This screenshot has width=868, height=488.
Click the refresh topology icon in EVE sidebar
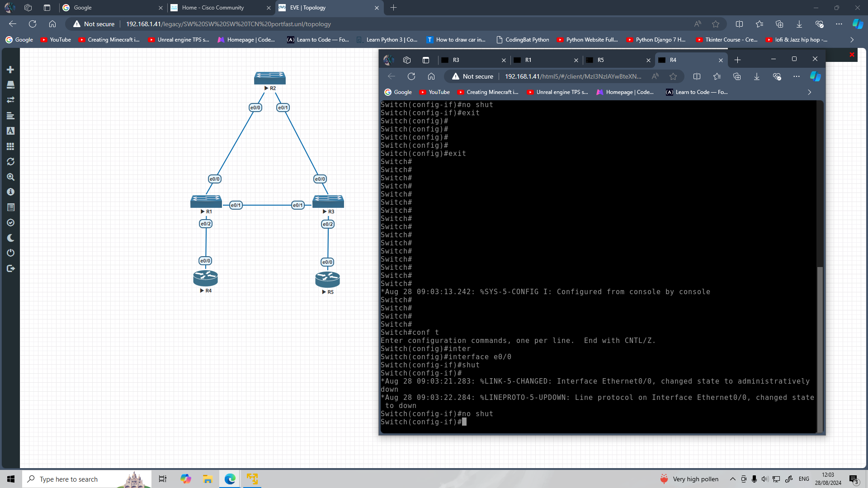pyautogui.click(x=10, y=161)
